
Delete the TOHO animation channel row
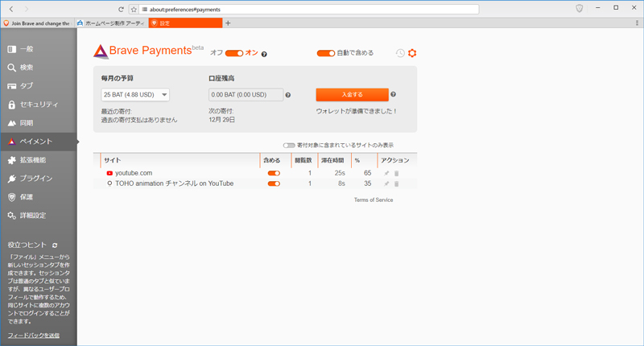[396, 183]
